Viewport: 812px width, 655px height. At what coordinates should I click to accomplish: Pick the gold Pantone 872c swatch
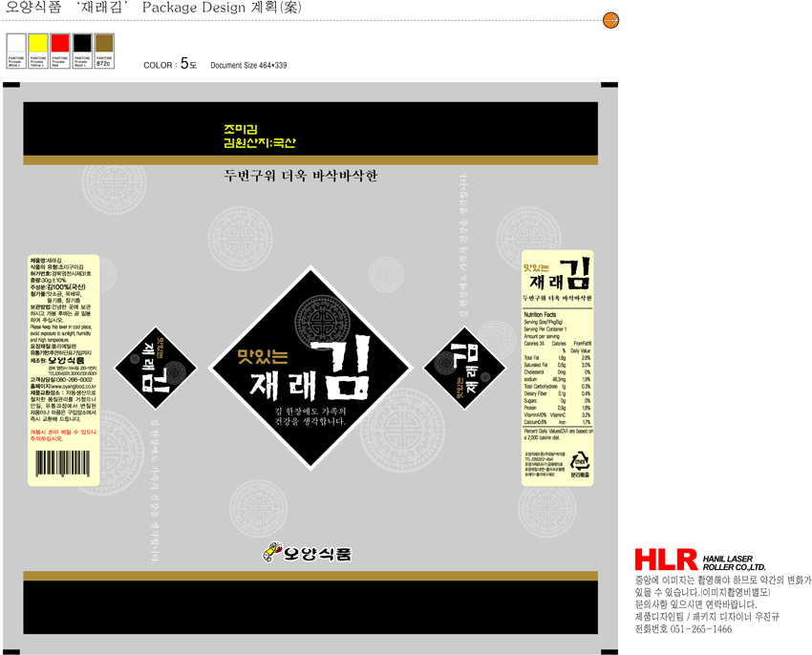104,43
